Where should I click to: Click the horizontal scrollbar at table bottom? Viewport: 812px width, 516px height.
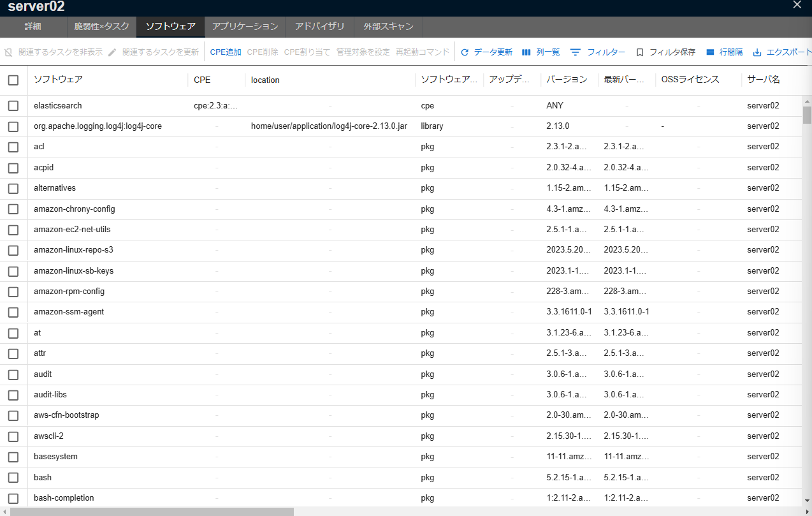(x=152, y=512)
